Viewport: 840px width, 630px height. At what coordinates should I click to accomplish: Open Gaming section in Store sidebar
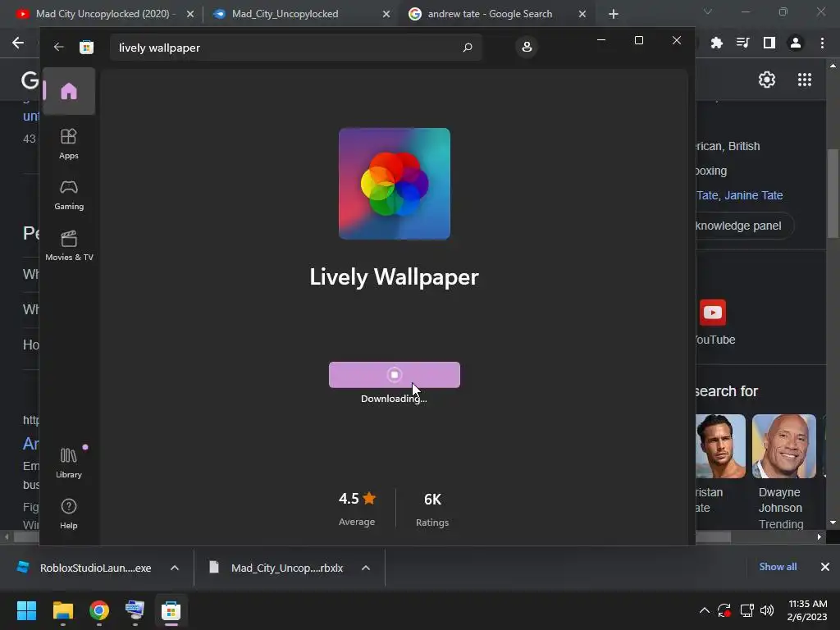(69, 194)
